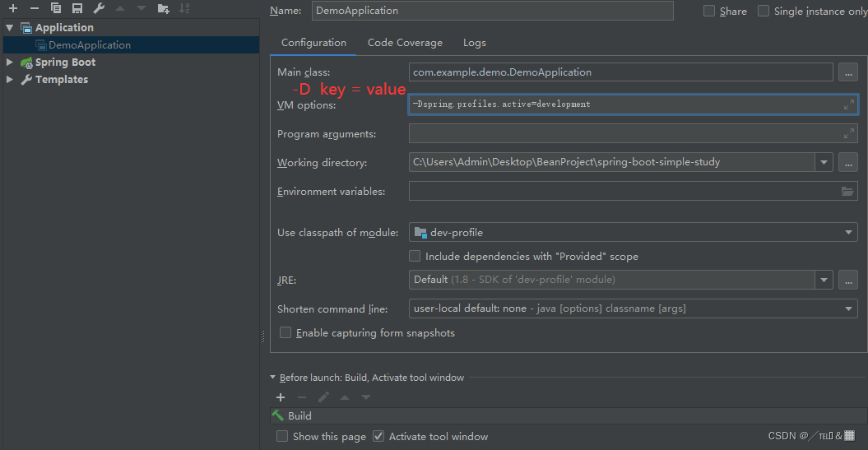Image resolution: width=868 pixels, height=450 pixels.
Task: Uncheck Activate tool window
Action: coord(378,436)
